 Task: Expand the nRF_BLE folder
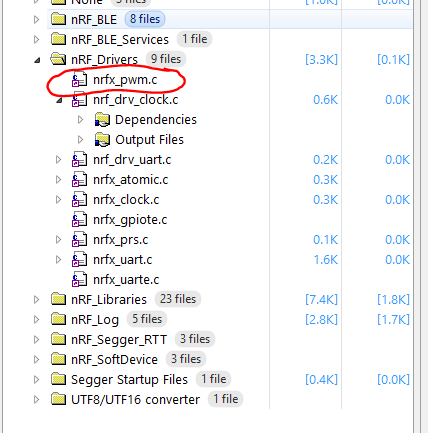point(36,20)
